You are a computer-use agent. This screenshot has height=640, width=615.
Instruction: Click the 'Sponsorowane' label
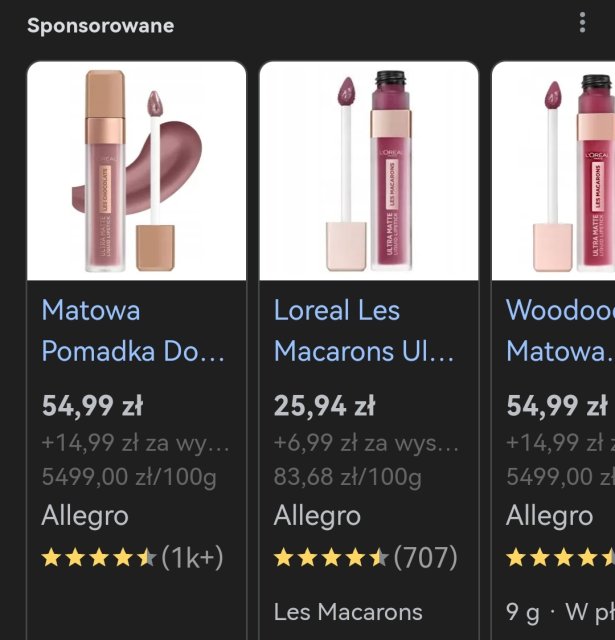click(100, 26)
